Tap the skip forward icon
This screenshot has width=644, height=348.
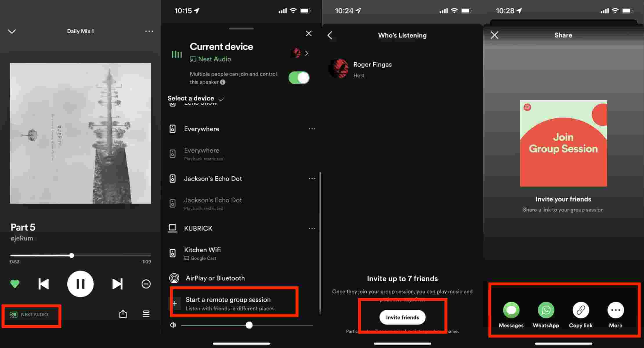pyautogui.click(x=117, y=283)
